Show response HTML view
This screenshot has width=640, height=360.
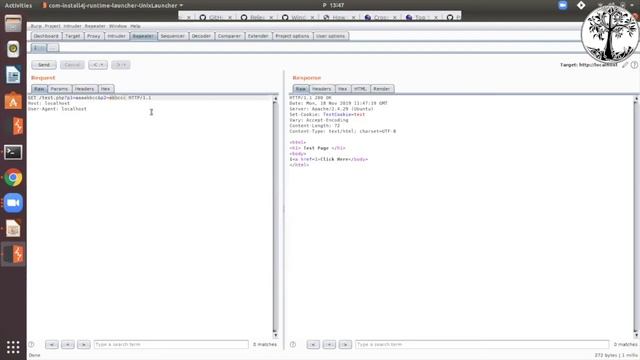(360, 89)
